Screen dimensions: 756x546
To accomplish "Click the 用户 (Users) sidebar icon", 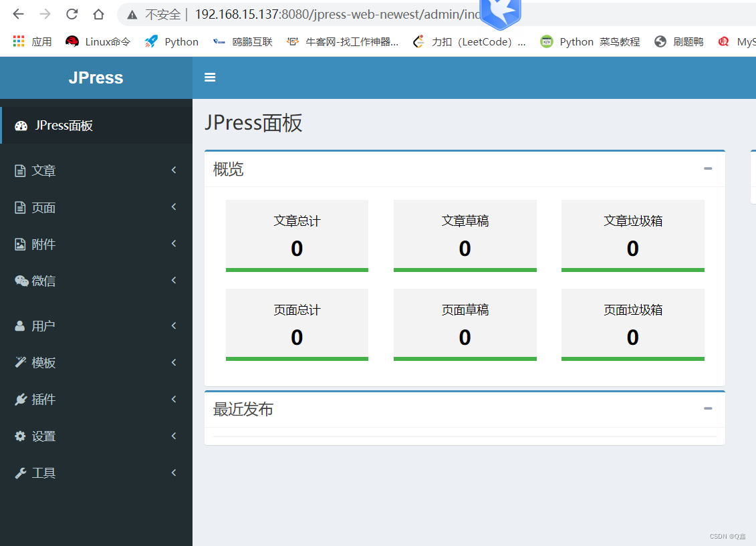I will (20, 325).
